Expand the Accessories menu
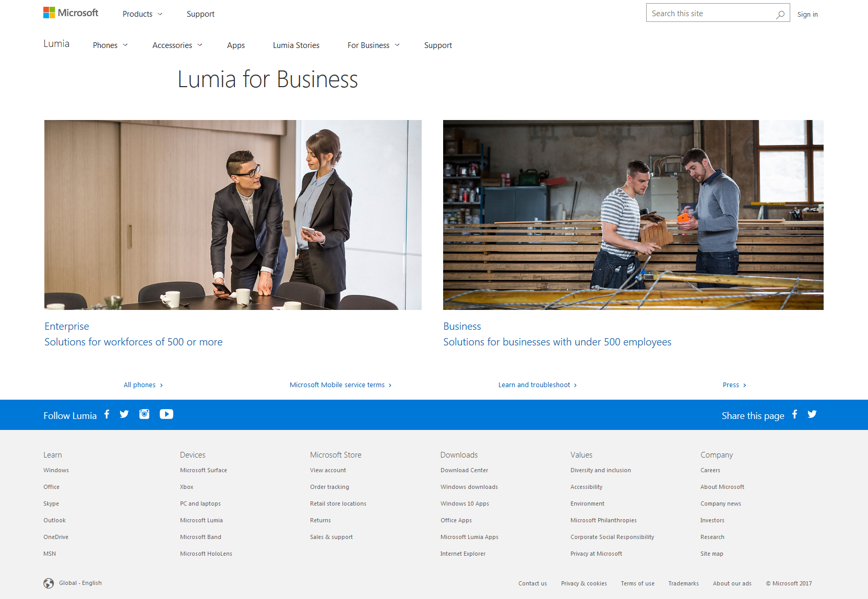 [177, 45]
